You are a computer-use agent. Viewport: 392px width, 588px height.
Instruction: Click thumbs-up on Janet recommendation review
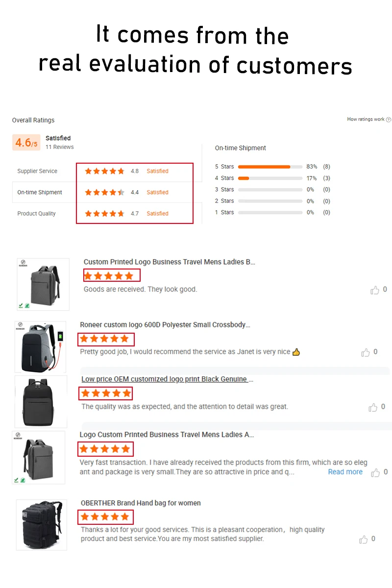(366, 352)
